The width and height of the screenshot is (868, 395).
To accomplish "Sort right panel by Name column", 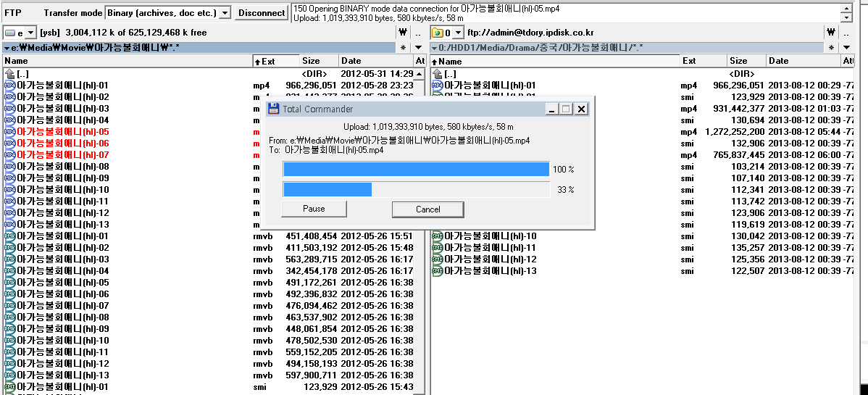I will click(555, 61).
